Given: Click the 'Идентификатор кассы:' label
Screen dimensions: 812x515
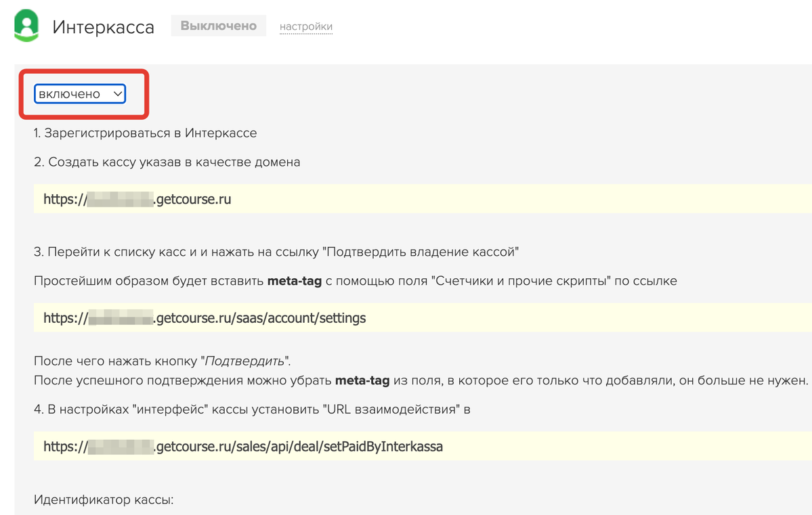Looking at the screenshot, I should tap(104, 499).
